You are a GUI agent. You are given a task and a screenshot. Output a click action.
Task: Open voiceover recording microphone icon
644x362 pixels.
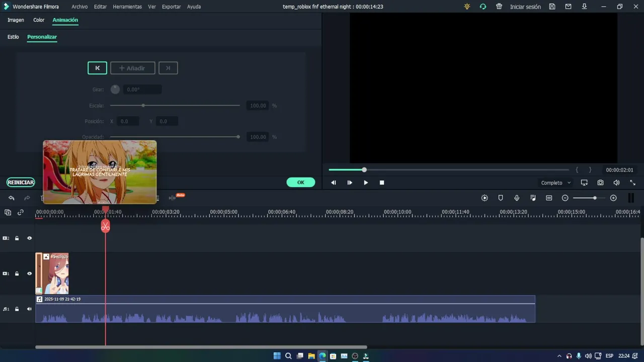517,198
